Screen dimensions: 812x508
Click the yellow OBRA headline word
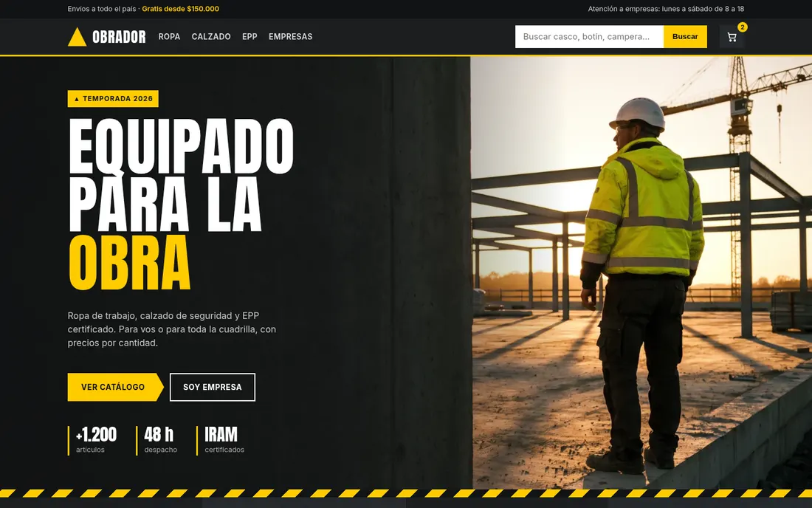point(129,263)
